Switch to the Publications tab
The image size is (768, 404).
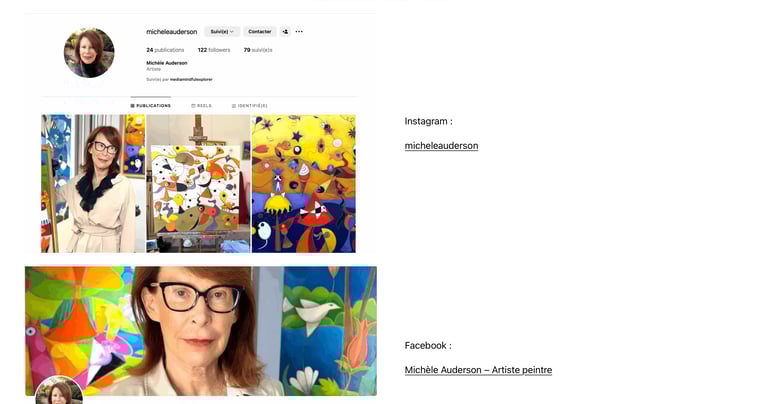[x=151, y=105]
